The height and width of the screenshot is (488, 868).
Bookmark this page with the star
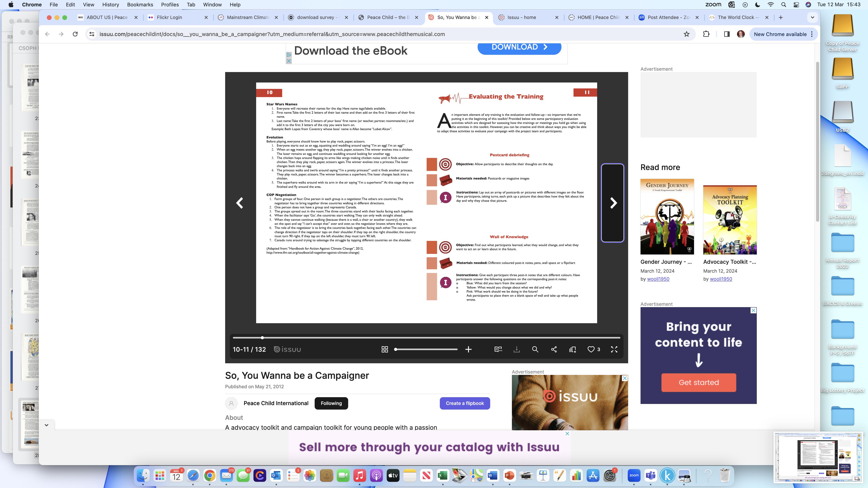(686, 34)
